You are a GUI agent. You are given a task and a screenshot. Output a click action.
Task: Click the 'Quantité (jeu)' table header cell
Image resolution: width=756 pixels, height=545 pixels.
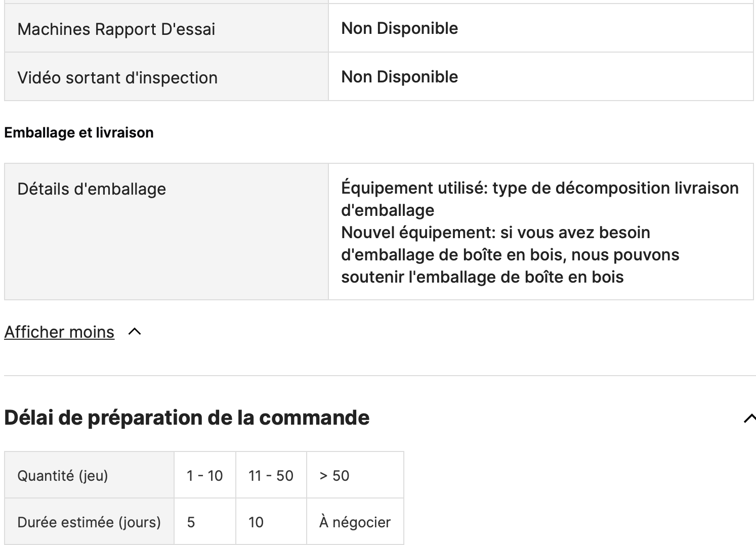[63, 476]
